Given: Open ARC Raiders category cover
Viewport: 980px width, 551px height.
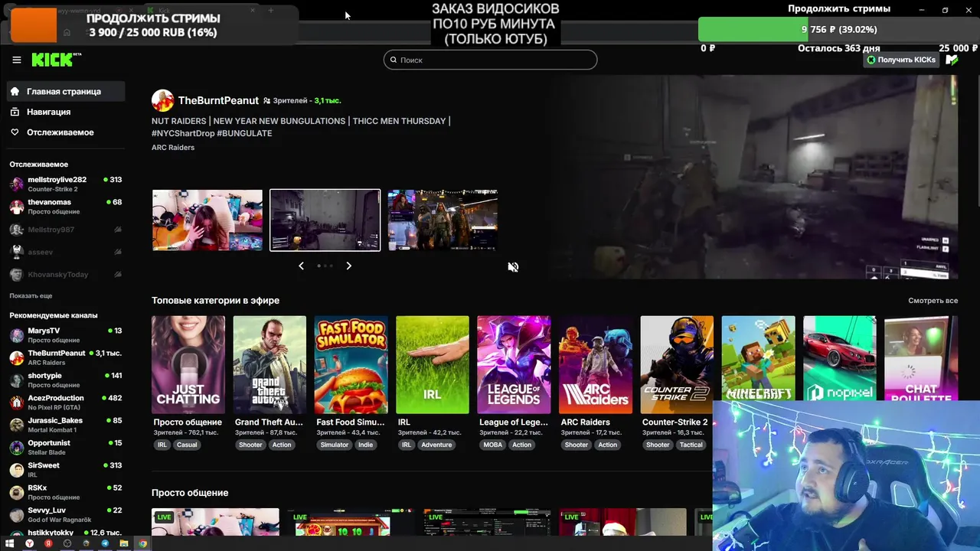Looking at the screenshot, I should (x=596, y=365).
